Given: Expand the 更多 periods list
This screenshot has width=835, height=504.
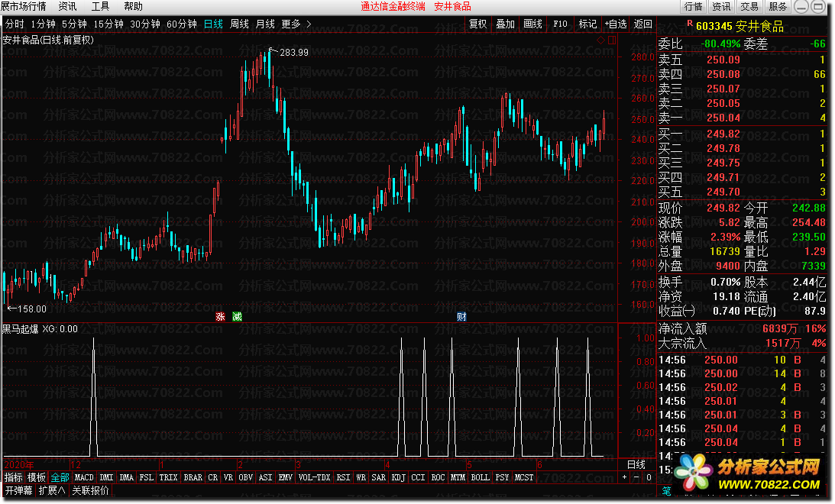Looking at the screenshot, I should [296, 24].
